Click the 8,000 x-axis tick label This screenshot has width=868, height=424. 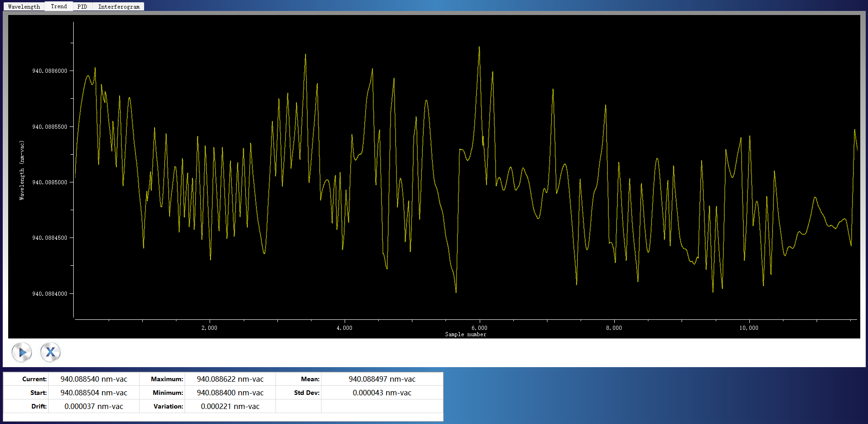point(614,328)
